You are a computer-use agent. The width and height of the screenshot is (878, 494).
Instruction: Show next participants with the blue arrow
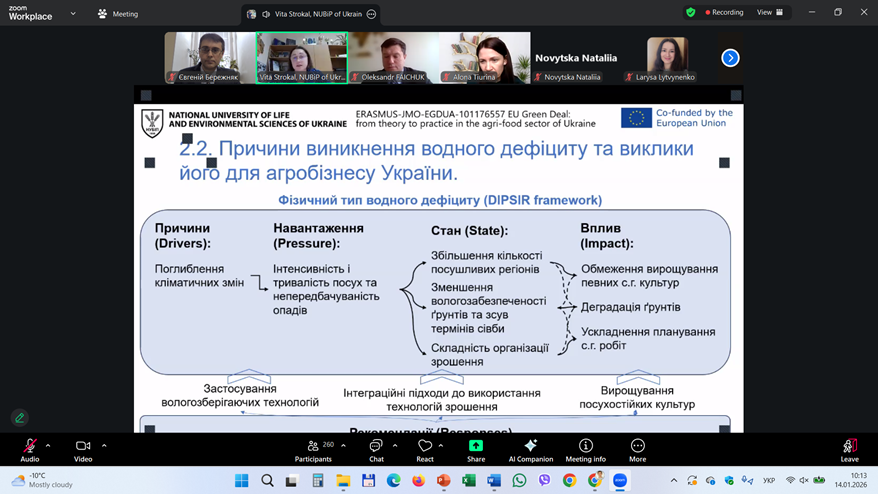730,58
